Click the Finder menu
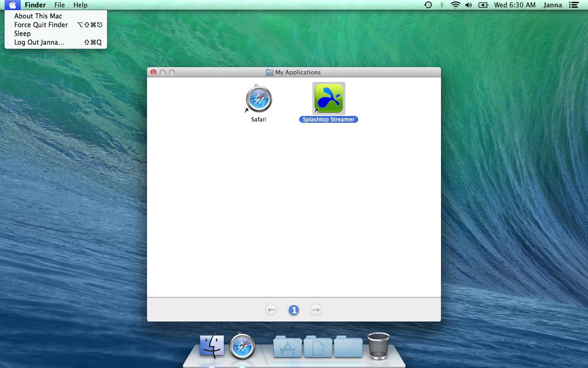The height and width of the screenshot is (368, 588). coord(35,5)
